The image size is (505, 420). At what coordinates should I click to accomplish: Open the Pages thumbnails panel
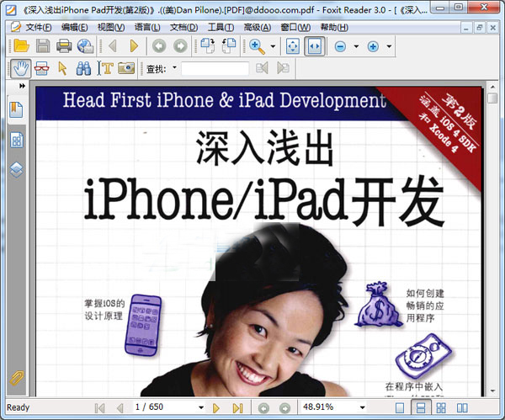pyautogui.click(x=17, y=140)
